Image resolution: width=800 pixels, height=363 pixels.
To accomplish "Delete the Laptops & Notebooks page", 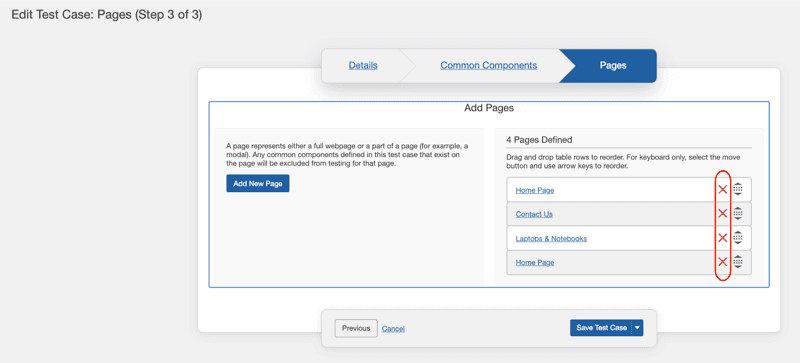I will pyautogui.click(x=722, y=238).
